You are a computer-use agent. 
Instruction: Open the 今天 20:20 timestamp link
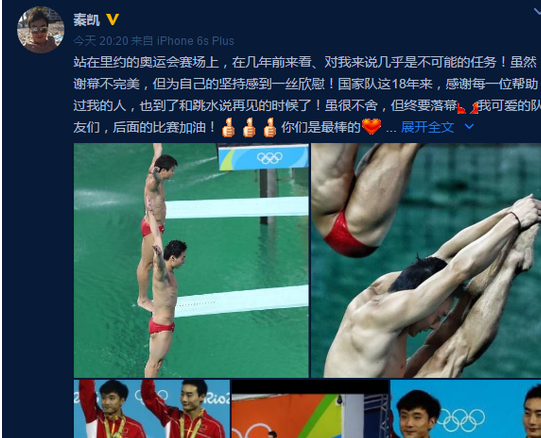click(101, 41)
